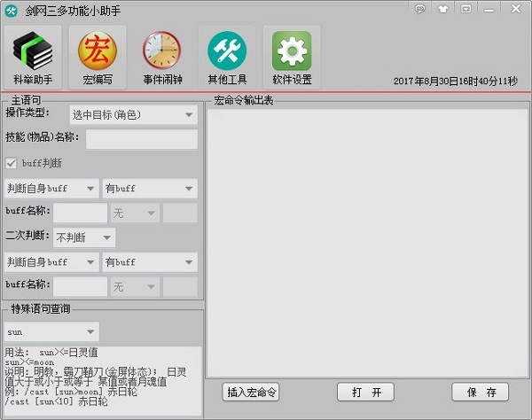532x420 pixels.
Task: Expand second 有buff dropdown
Action: pos(150,262)
